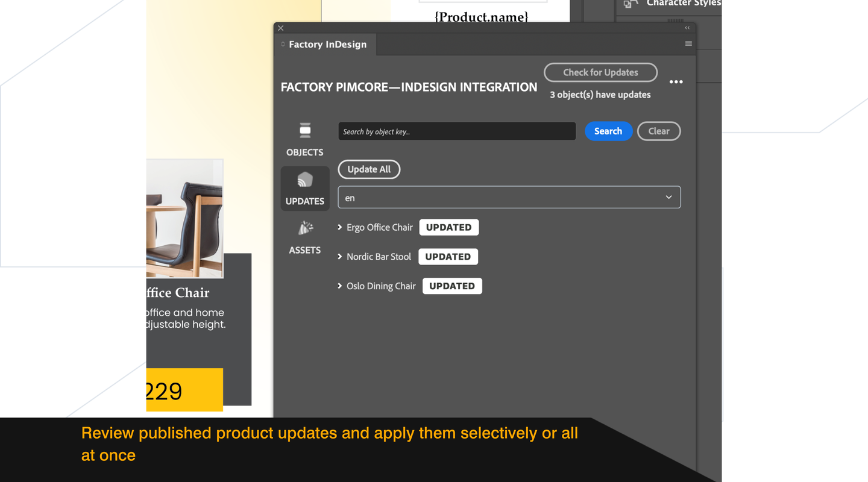Select the Updates section icon

point(305,180)
